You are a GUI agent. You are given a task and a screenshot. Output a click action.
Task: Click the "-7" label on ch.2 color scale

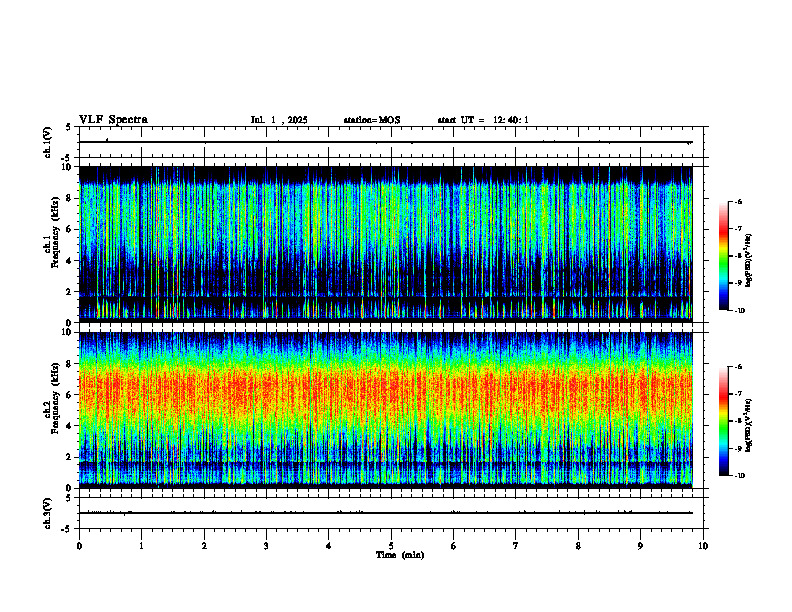coord(738,394)
